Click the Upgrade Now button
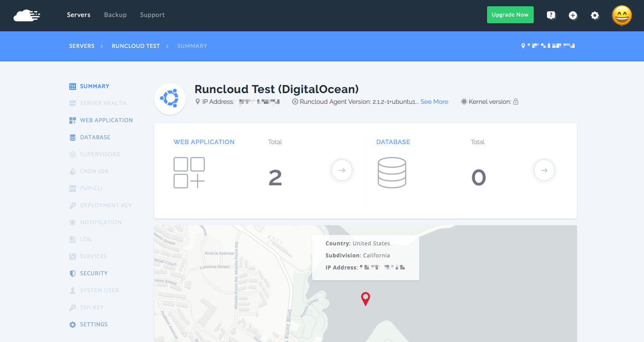This screenshot has width=644, height=342. 510,15
